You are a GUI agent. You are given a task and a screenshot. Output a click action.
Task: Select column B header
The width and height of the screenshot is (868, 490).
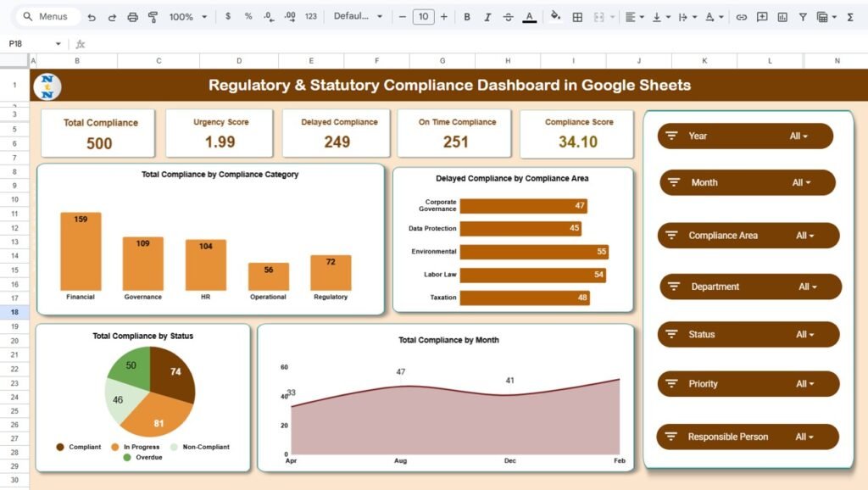(x=77, y=61)
